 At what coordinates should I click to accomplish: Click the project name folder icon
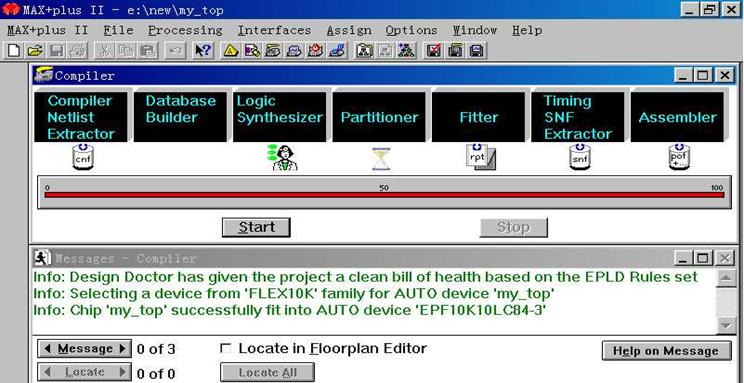point(364,50)
